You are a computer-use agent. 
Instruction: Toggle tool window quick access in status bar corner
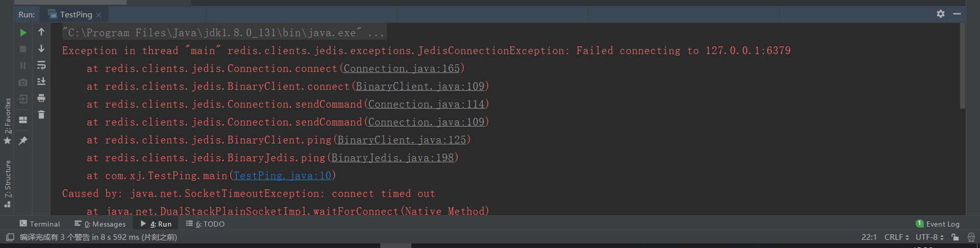10,237
